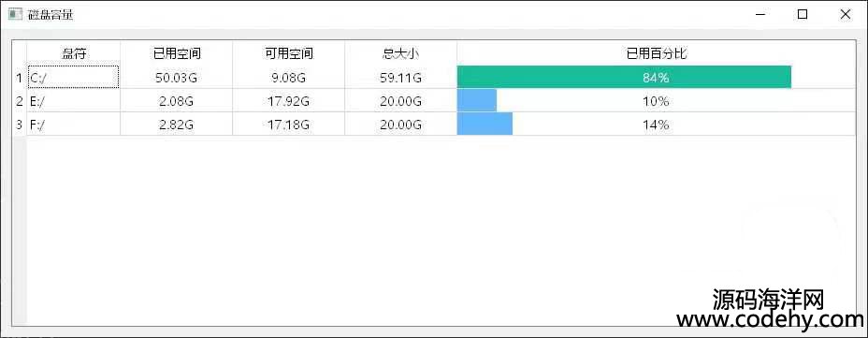Select the C:/ drive cell
This screenshot has height=338, width=868.
pos(74,77)
